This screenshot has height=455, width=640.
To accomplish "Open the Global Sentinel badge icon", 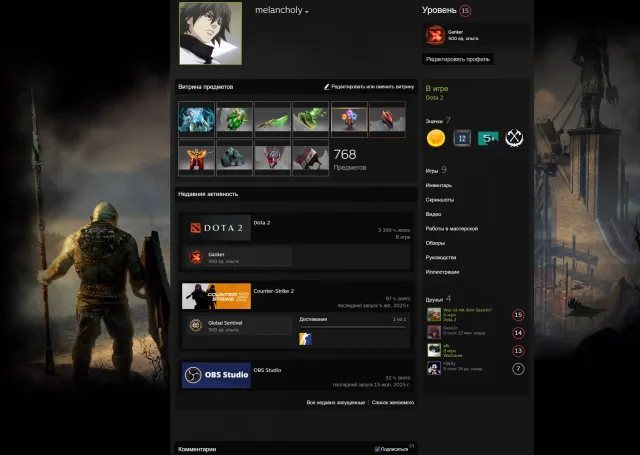I will (196, 325).
